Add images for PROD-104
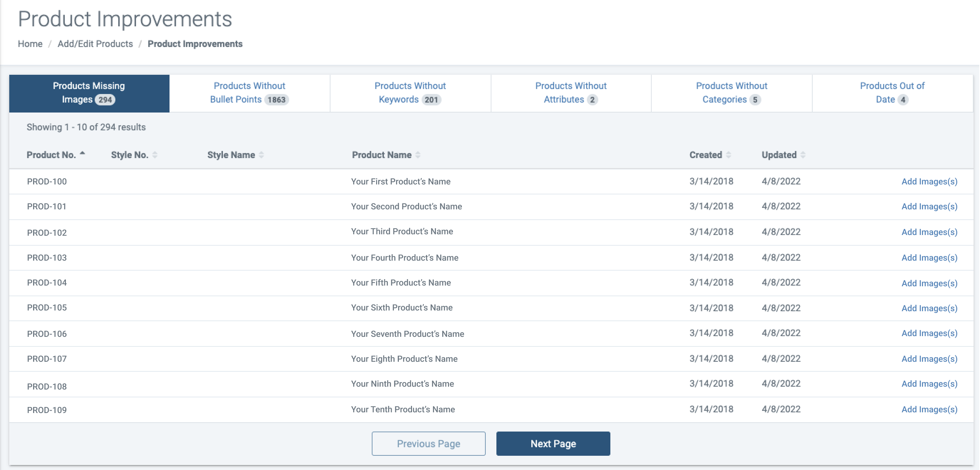980x470 pixels. [x=929, y=283]
